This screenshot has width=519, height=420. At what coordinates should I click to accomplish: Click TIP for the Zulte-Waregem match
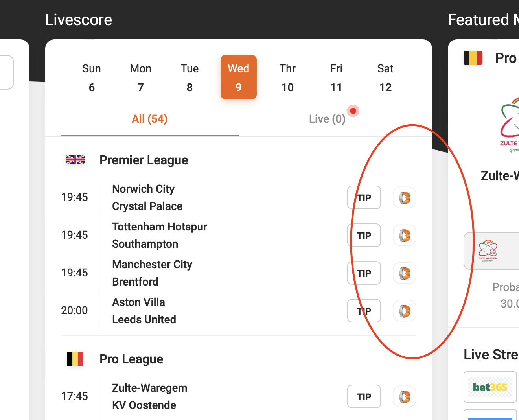[364, 396]
